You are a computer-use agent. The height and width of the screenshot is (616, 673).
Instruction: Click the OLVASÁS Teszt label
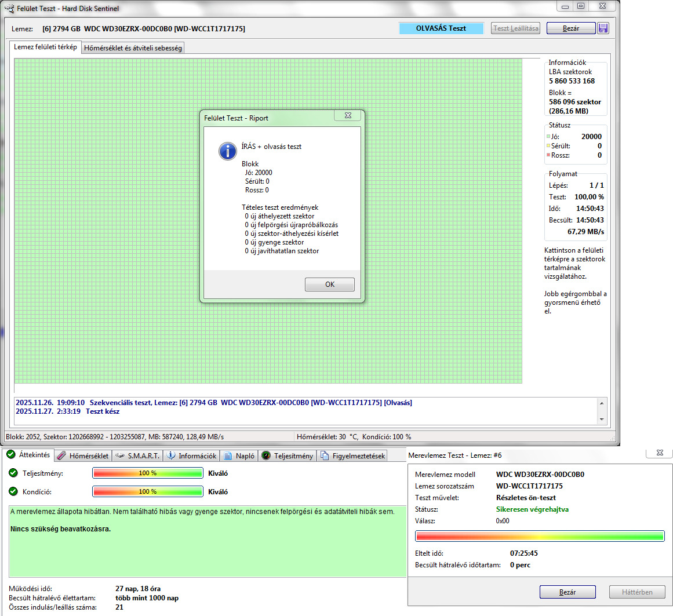[441, 28]
